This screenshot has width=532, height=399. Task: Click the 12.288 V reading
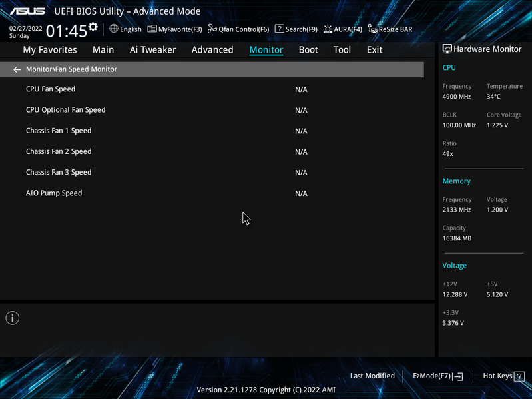click(455, 295)
